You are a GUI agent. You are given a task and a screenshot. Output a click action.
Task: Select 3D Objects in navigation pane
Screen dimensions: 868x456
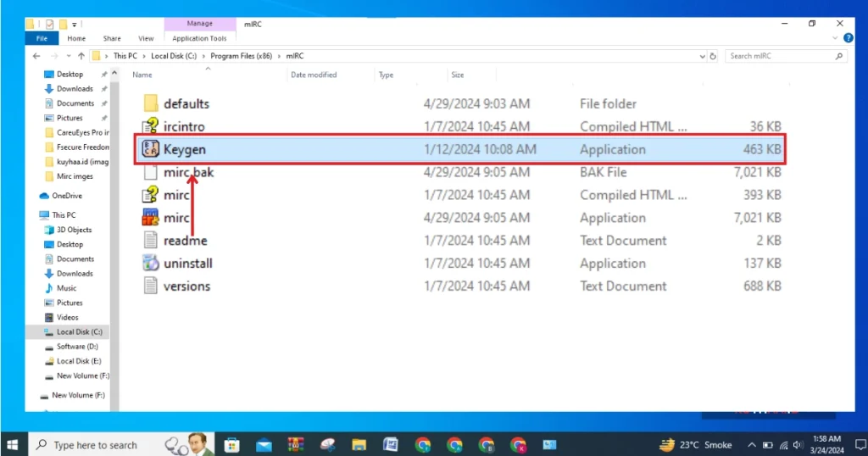(75, 230)
